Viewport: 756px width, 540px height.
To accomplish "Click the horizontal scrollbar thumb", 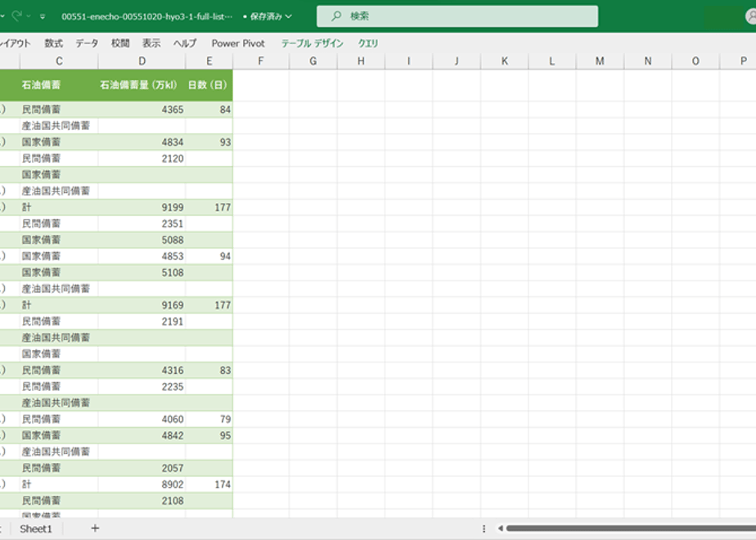I will (x=631, y=529).
